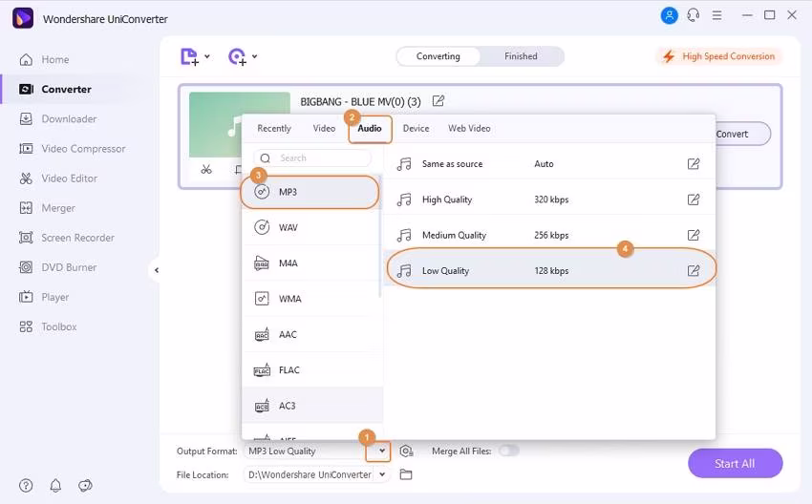Choose WMA format

click(x=310, y=299)
